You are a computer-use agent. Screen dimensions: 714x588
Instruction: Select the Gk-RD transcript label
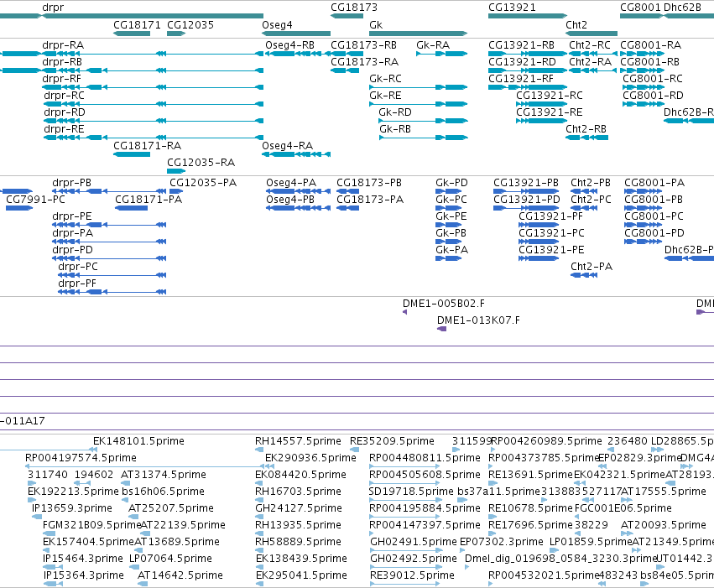[395, 112]
